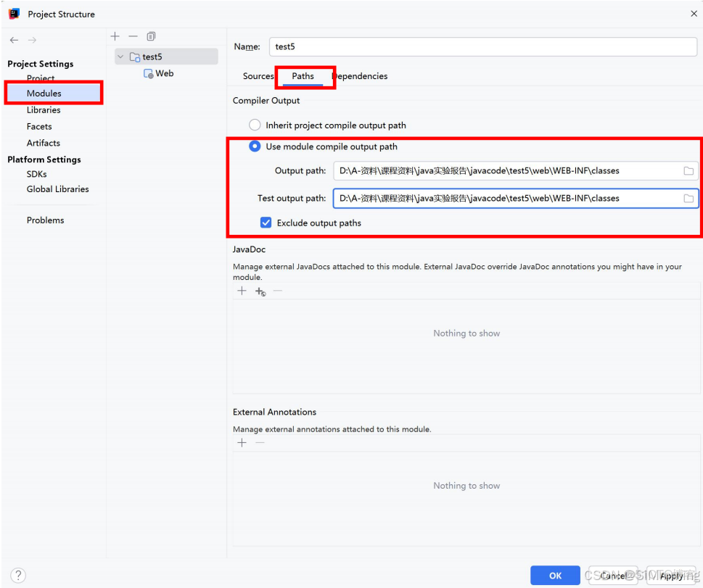Select the Web node under test5

click(x=164, y=73)
